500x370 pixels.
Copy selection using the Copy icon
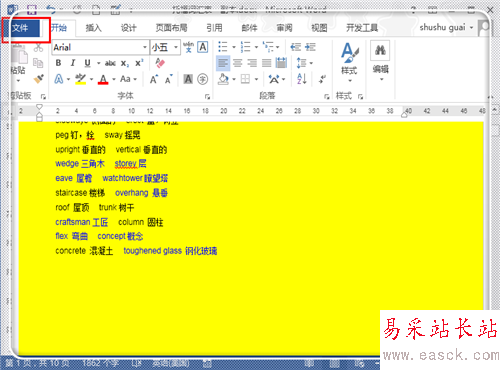[x=38, y=63]
